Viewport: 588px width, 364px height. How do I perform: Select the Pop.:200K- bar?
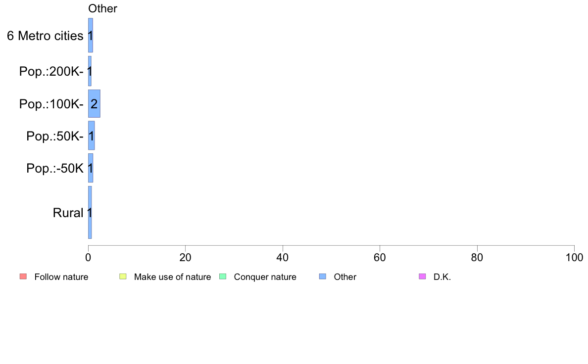[90, 71]
